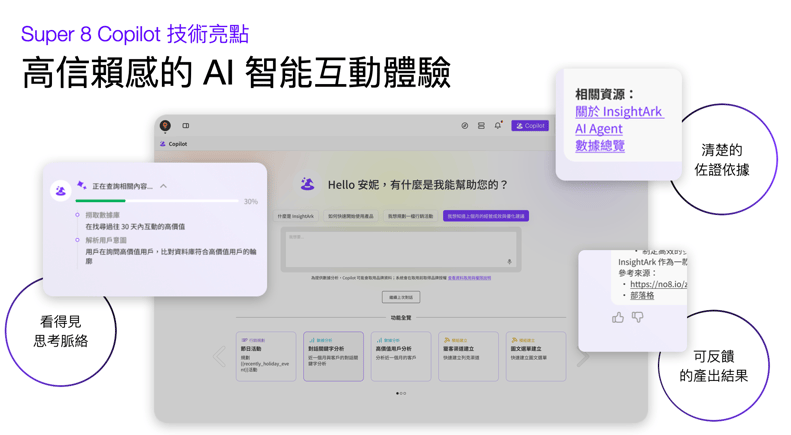The width and height of the screenshot is (791, 435).
Task: Click the orange icon on 圖文選單建立 card
Action: [x=515, y=340]
